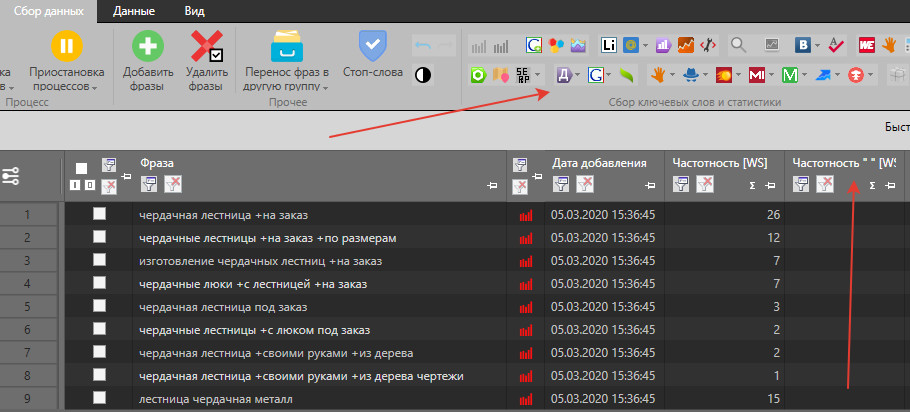
Task: Click the red code brackets wrench icon
Action: coord(707,45)
